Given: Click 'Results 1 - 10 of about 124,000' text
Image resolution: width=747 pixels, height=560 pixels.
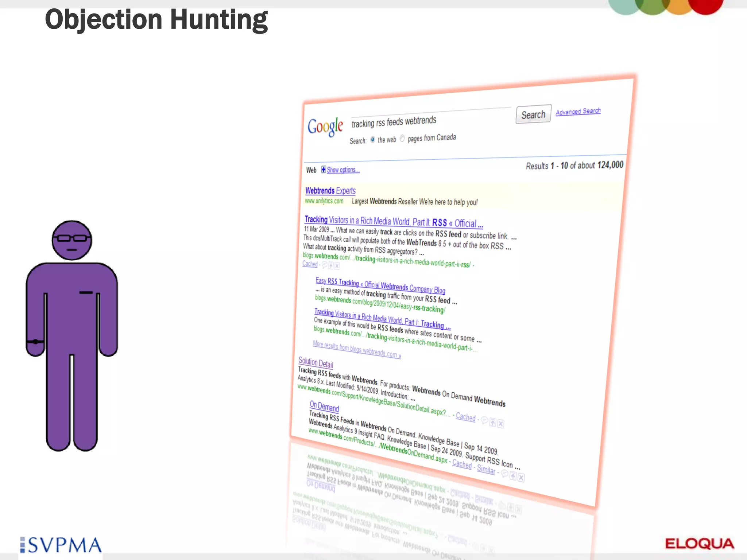Looking at the screenshot, I should [x=574, y=165].
